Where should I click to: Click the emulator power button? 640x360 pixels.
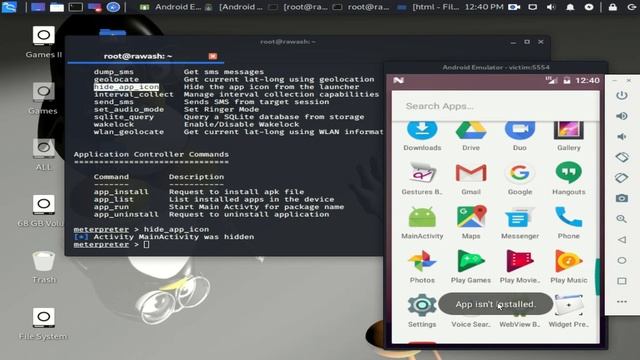[x=622, y=96]
